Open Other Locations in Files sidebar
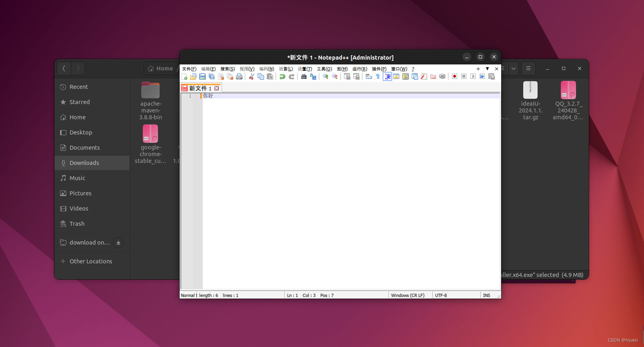Screen dimensions: 644x347 pyautogui.click(x=92, y=261)
